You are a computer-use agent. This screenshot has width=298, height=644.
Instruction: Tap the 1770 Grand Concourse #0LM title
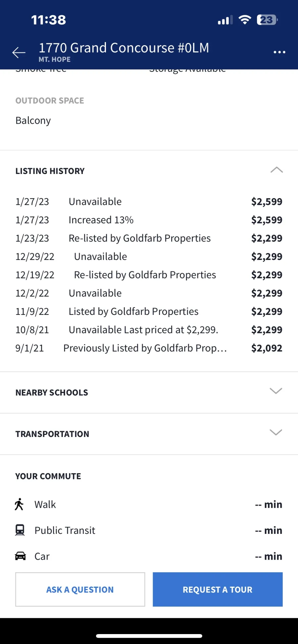[x=124, y=48]
